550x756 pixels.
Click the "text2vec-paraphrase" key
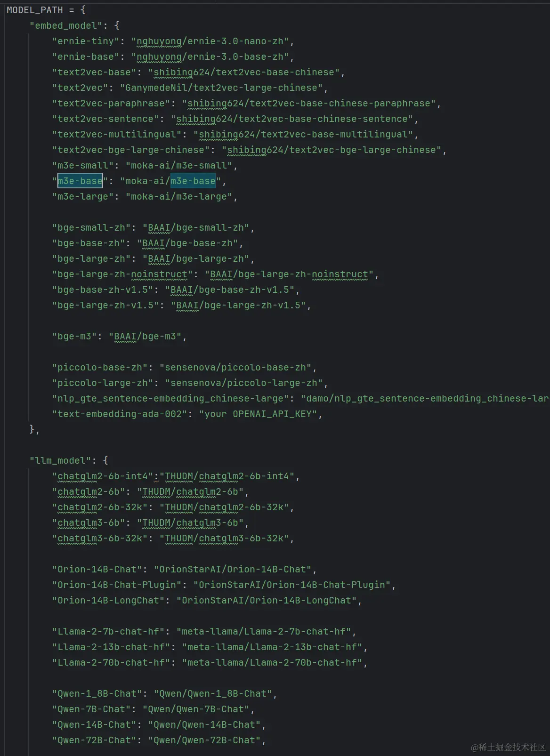(111, 104)
